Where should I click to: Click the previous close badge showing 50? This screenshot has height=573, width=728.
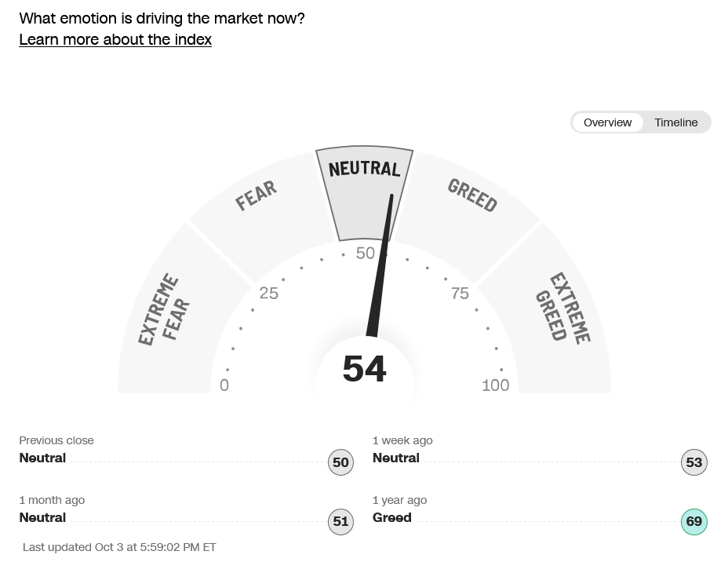click(340, 462)
